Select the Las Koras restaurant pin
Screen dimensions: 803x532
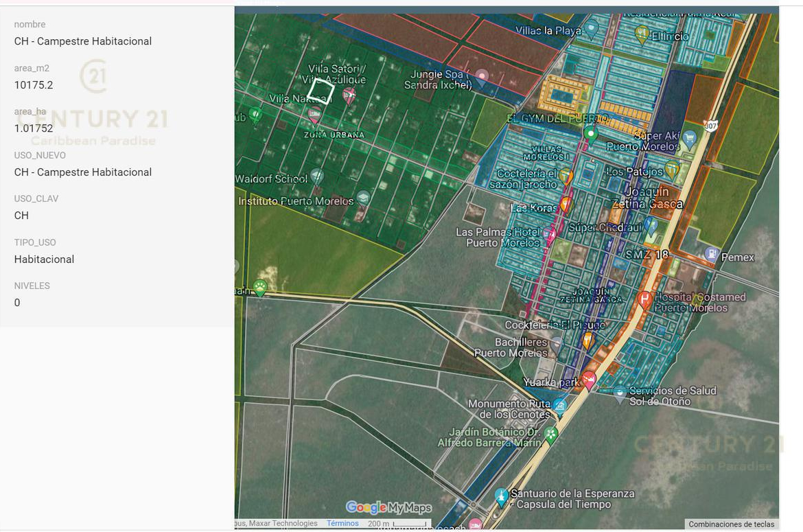point(566,204)
